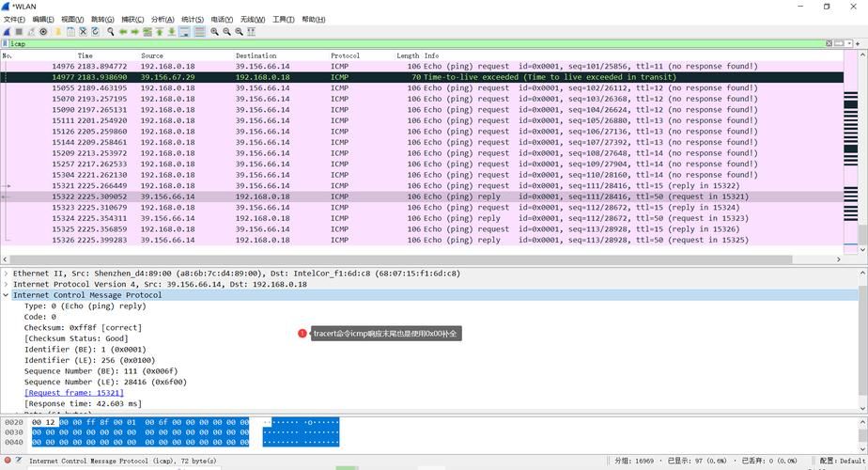The image size is (868, 470).
Task: Open a capture file from the toolbar
Action: 58,32
